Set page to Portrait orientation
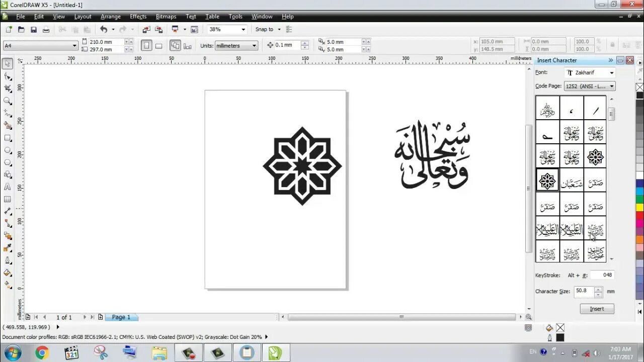The image size is (644, 362). pyautogui.click(x=146, y=46)
